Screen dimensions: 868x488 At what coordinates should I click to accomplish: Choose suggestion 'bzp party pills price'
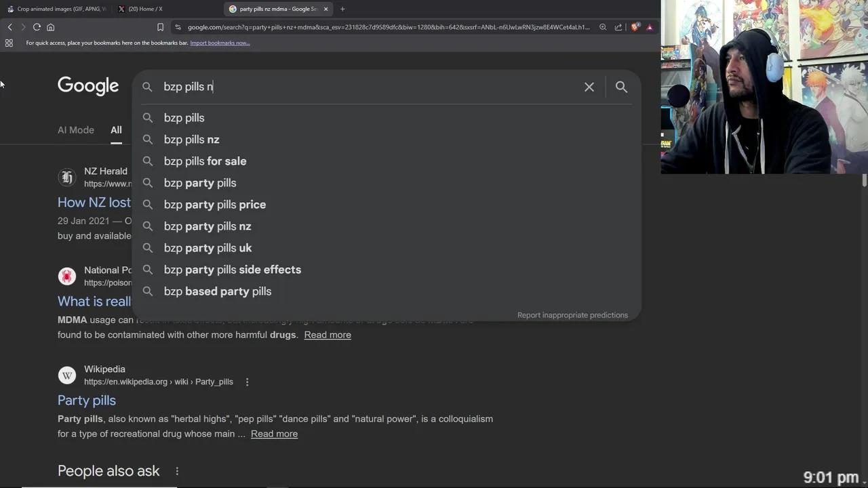click(387, 205)
